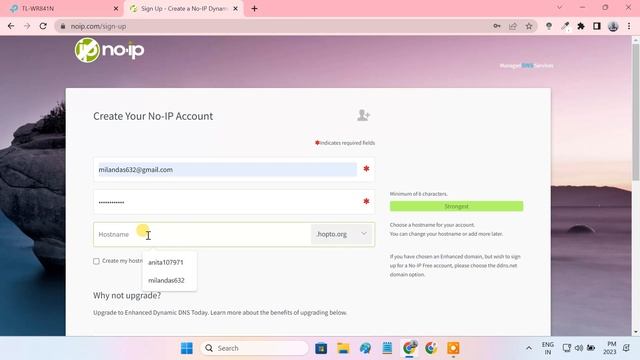Close the Sign Up tab

click(x=236, y=9)
